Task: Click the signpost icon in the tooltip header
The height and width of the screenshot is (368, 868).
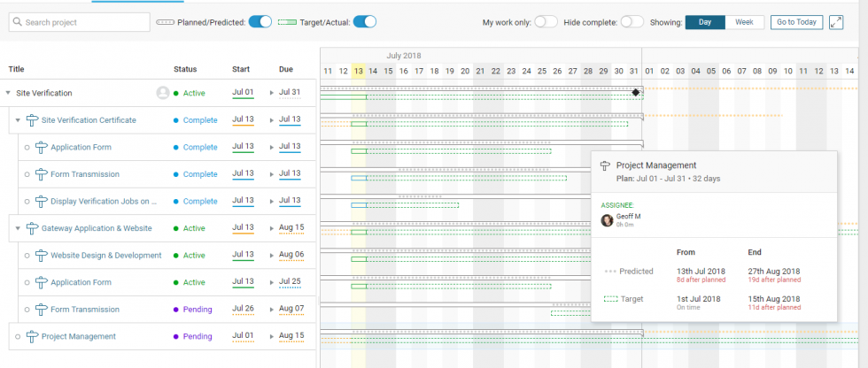Action: pyautogui.click(x=606, y=165)
